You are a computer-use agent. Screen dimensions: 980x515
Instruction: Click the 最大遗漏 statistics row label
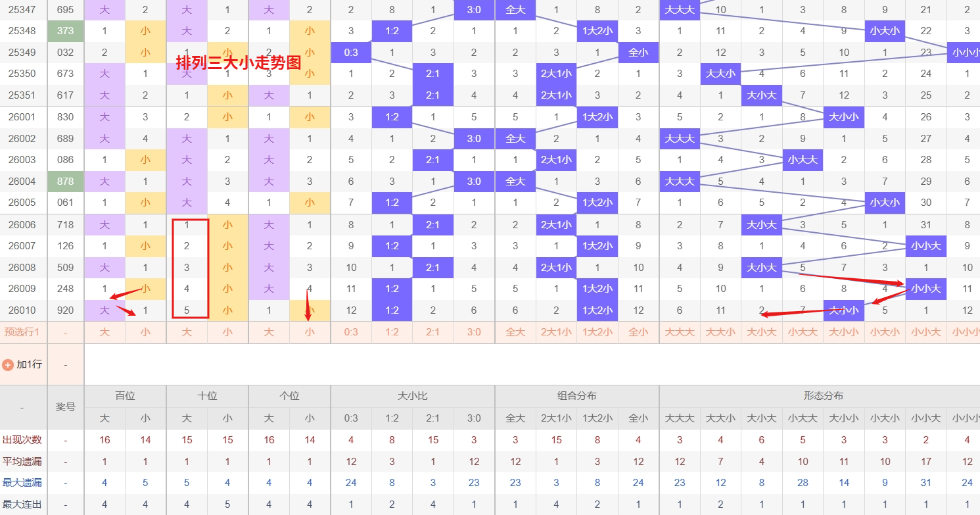[22, 483]
